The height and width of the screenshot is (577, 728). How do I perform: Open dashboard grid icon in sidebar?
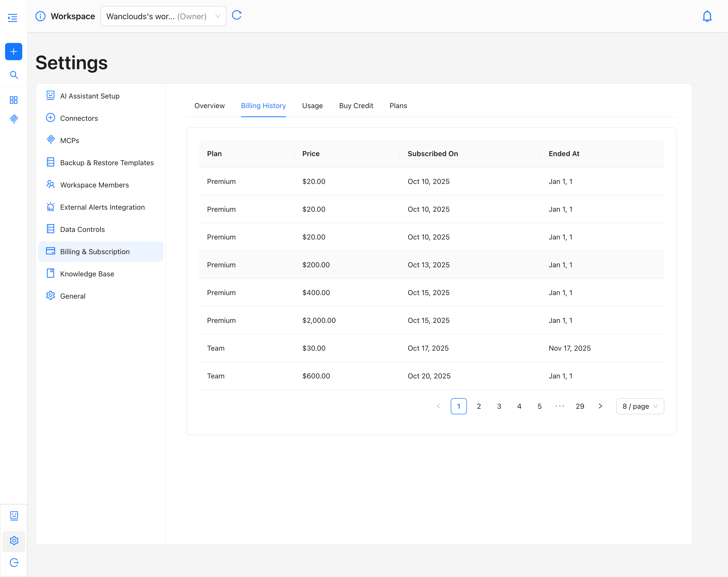click(x=13, y=100)
